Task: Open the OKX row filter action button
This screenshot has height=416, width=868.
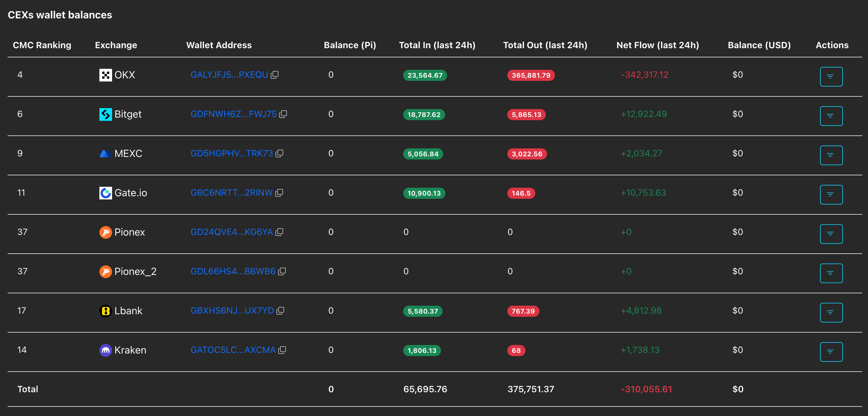Action: pos(831,77)
